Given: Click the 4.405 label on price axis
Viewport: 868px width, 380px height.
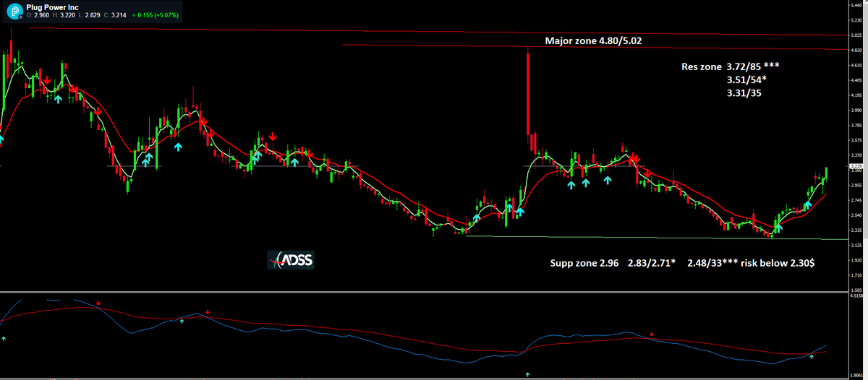Looking at the screenshot, I should click(x=856, y=80).
